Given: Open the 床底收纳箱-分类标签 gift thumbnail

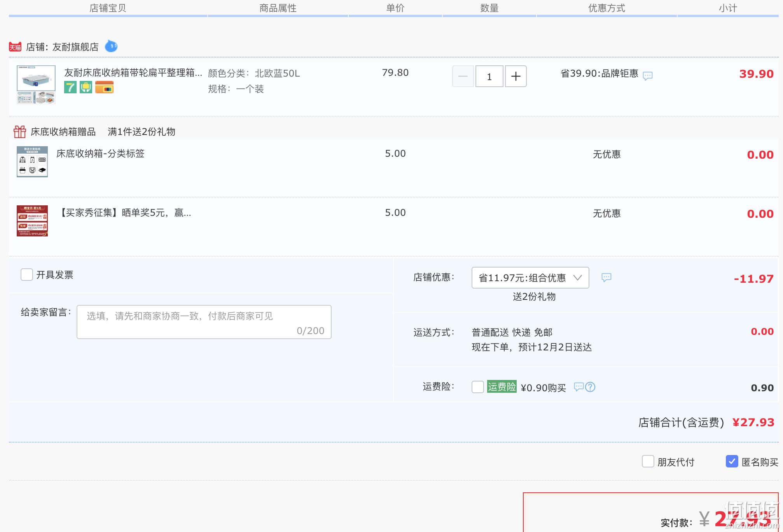Looking at the screenshot, I should pyautogui.click(x=32, y=162).
